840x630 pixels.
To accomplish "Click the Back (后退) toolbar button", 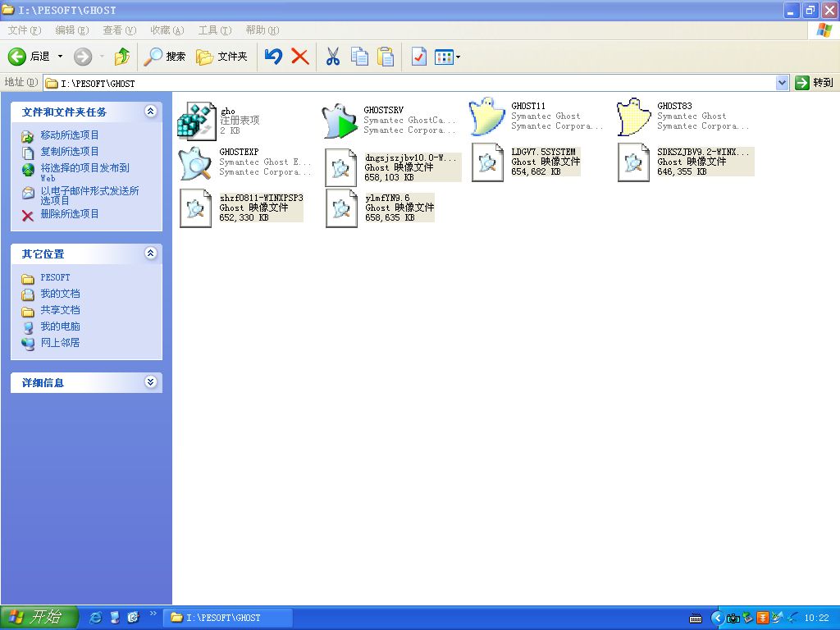I will tap(29, 57).
